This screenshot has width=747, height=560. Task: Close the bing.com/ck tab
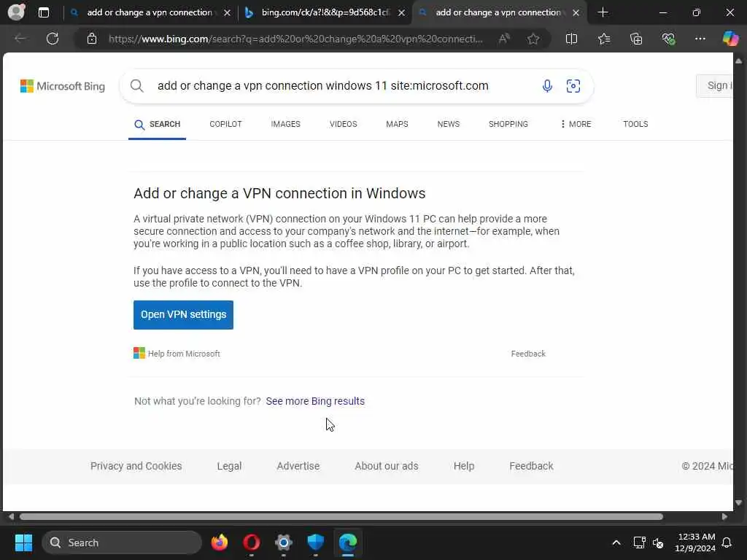(402, 13)
